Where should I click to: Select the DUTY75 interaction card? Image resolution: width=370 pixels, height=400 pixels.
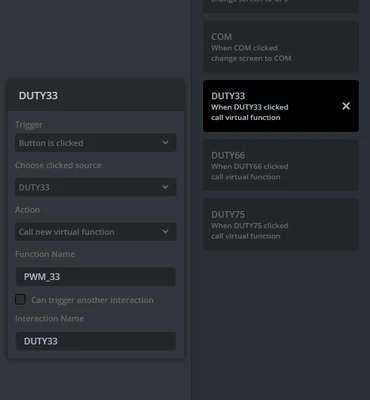[281, 225]
